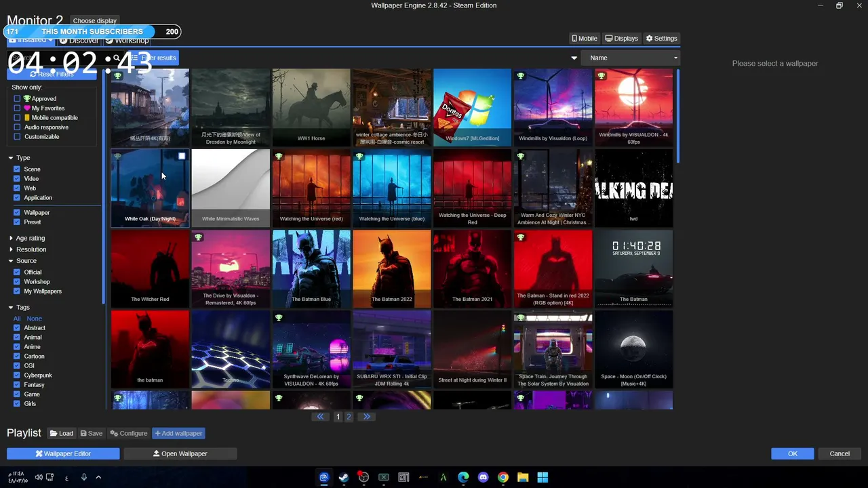The image size is (868, 488).
Task: Enable the Audio responsive filter checkbox
Action: (x=17, y=127)
